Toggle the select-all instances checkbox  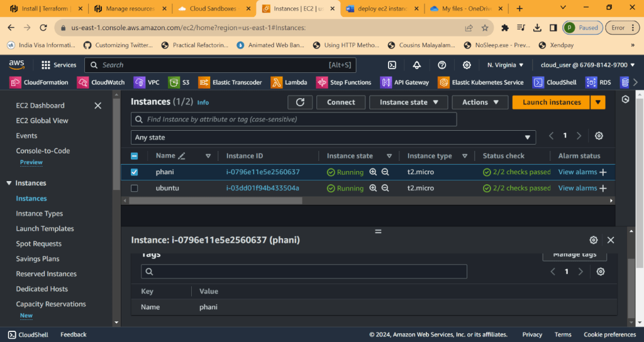point(134,156)
